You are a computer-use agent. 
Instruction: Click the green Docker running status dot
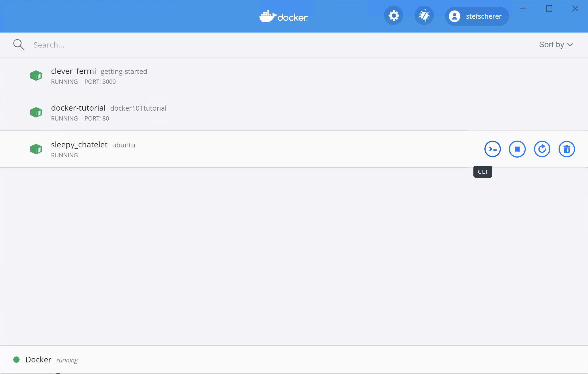16,360
